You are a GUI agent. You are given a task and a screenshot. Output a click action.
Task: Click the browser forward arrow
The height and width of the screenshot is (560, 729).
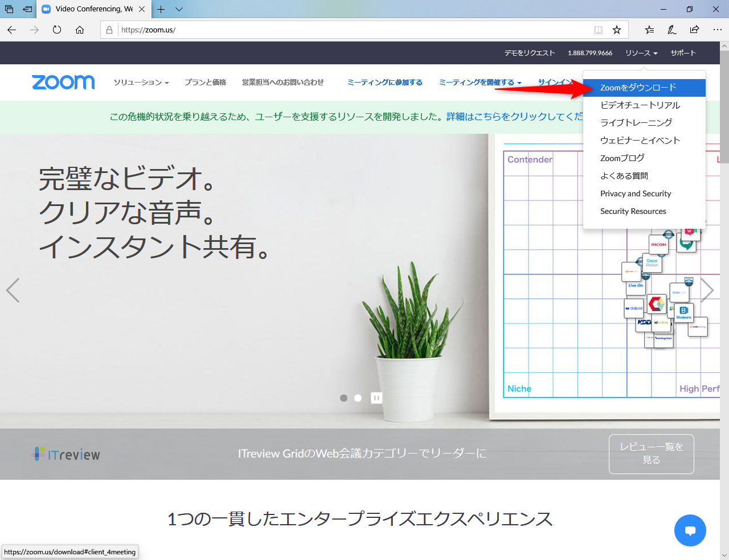coord(35,30)
